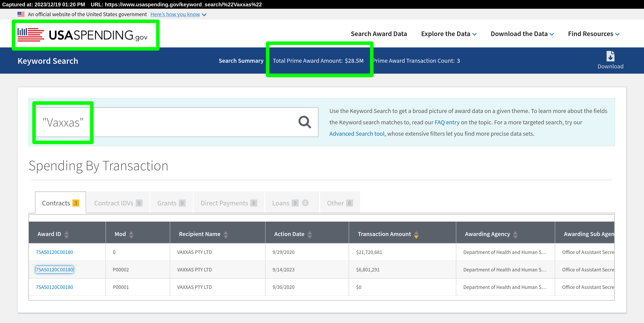The image size is (644, 323).
Task: Switch to the Other tab
Action: (x=340, y=203)
